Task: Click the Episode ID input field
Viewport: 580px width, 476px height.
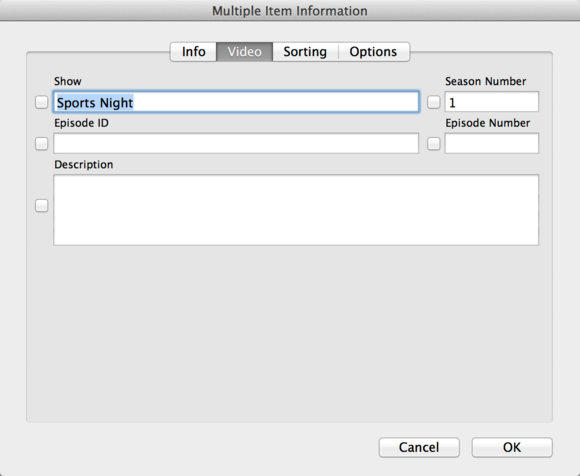Action: pos(236,143)
